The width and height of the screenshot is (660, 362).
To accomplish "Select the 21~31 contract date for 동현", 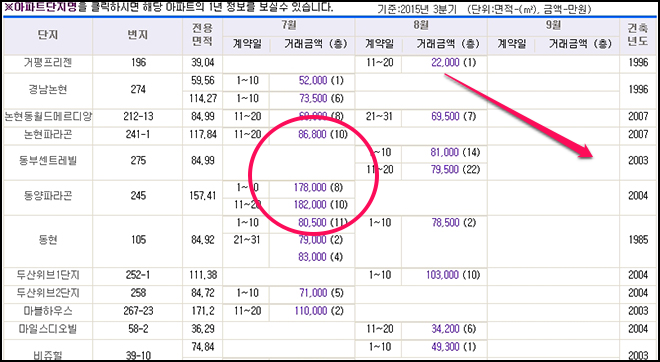I will pyautogui.click(x=247, y=240).
